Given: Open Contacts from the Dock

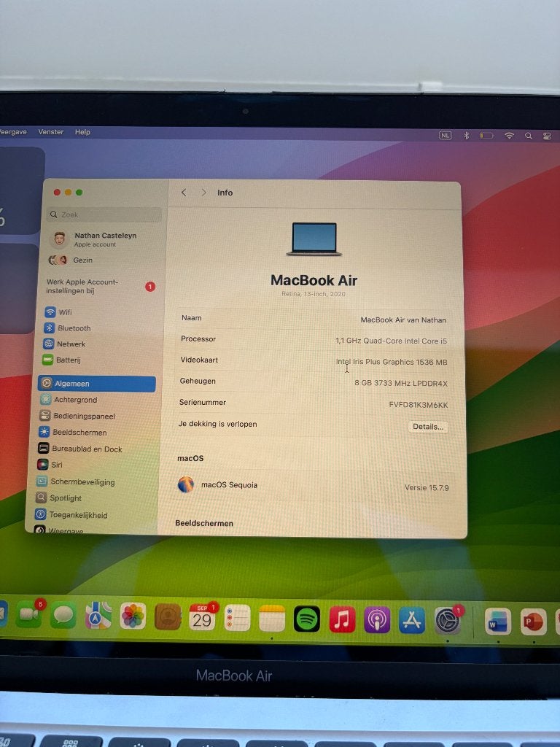Looking at the screenshot, I should point(168,616).
